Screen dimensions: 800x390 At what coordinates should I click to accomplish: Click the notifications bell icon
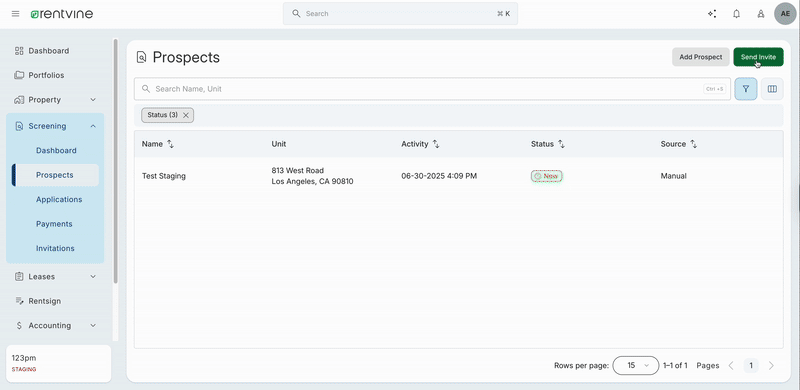(736, 14)
